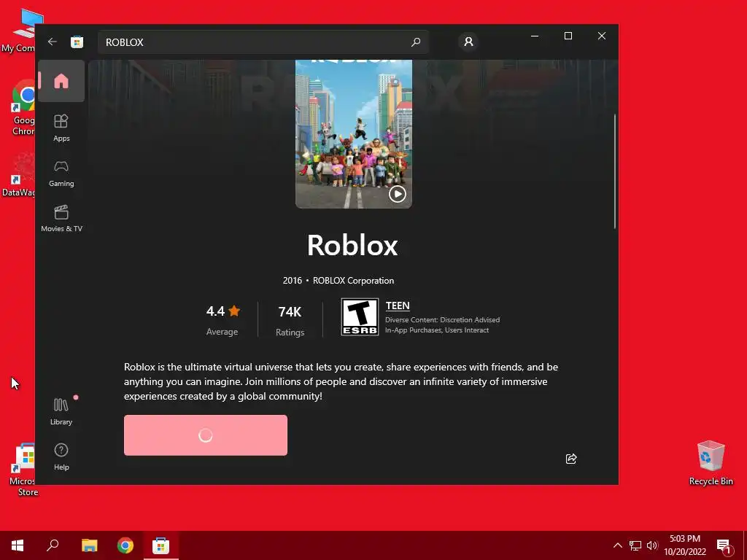Open Library in the Store sidebar
This screenshot has height=560, width=747.
coord(61,412)
